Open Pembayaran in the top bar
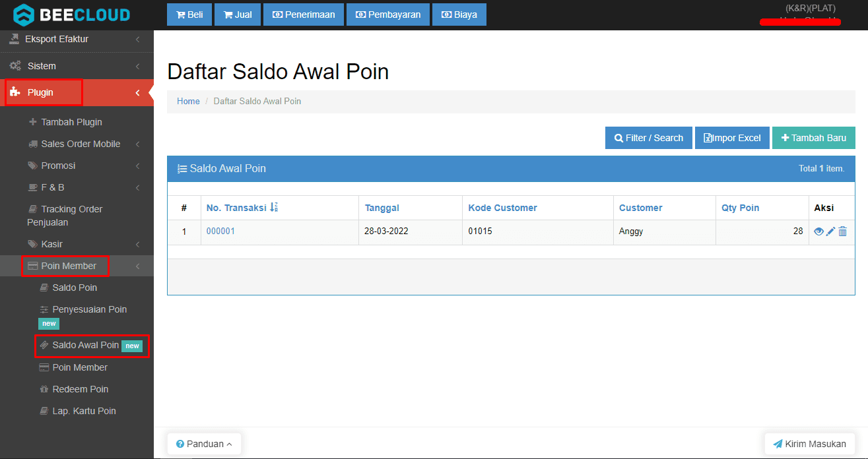The height and width of the screenshot is (459, 868). click(x=388, y=15)
